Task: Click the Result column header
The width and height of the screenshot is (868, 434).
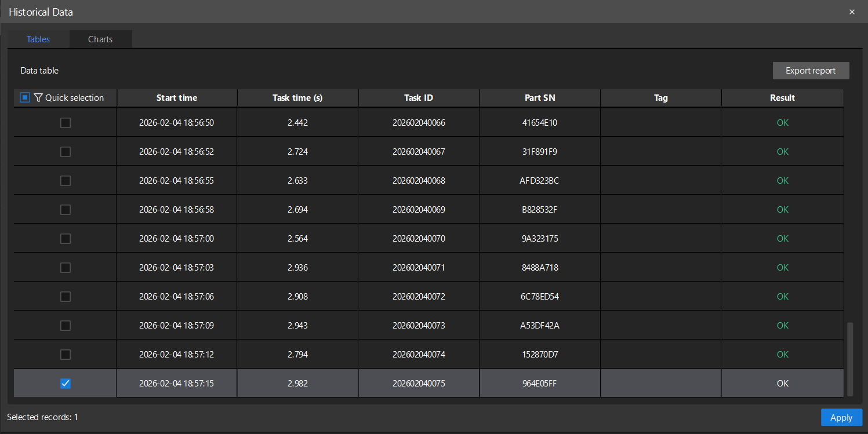Action: (782, 98)
